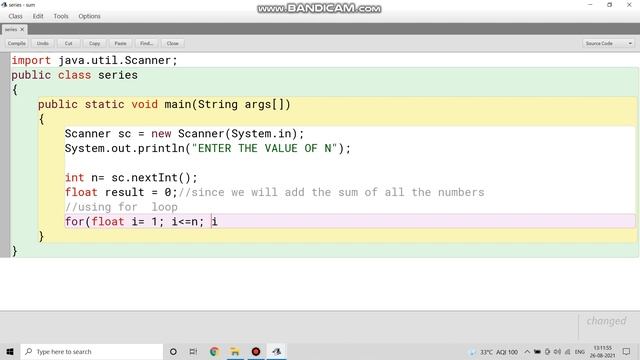Screen dimensions: 640x360
Task: Open BlueJ icon on the taskbar
Action: pos(277,351)
